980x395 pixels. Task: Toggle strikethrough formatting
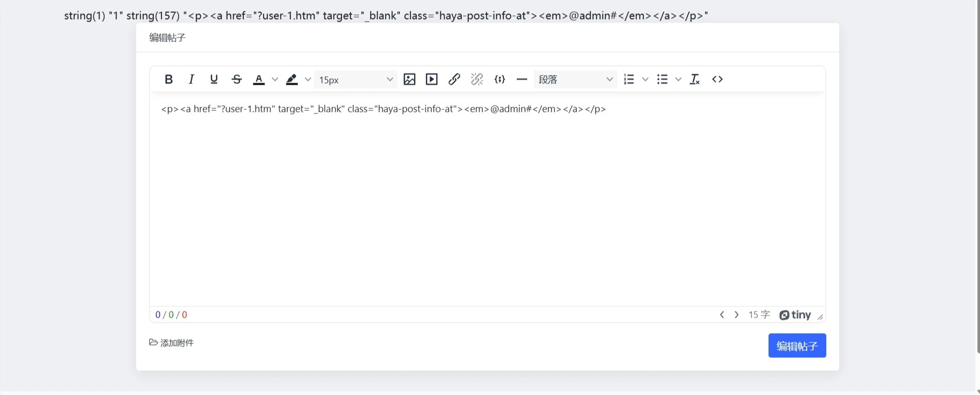[x=237, y=79]
